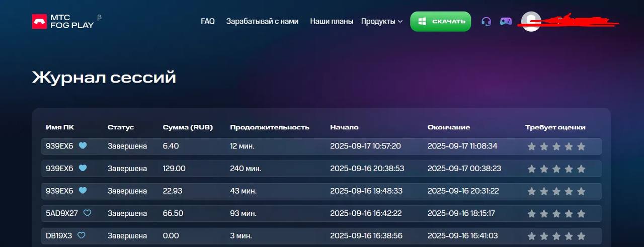Add DB19X3 to favorites with heart icon
This screenshot has width=644, height=247.
[x=81, y=235]
